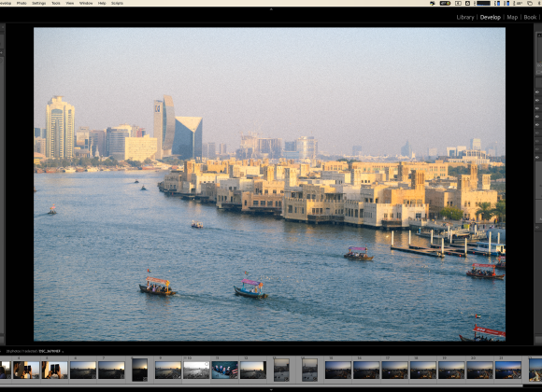This screenshot has height=392, width=542.
Task: Open the Photo menu
Action: 21,3
